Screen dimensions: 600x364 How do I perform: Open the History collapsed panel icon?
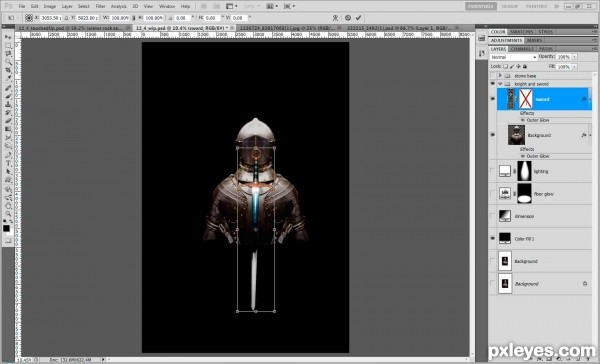pos(482,54)
